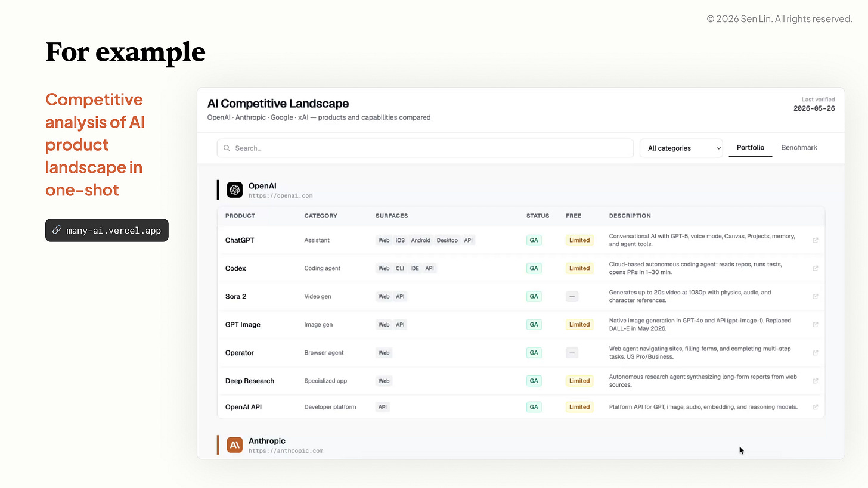Viewport: 868px width, 488px height.
Task: Open external link for ChatGPT row
Action: [x=816, y=240]
